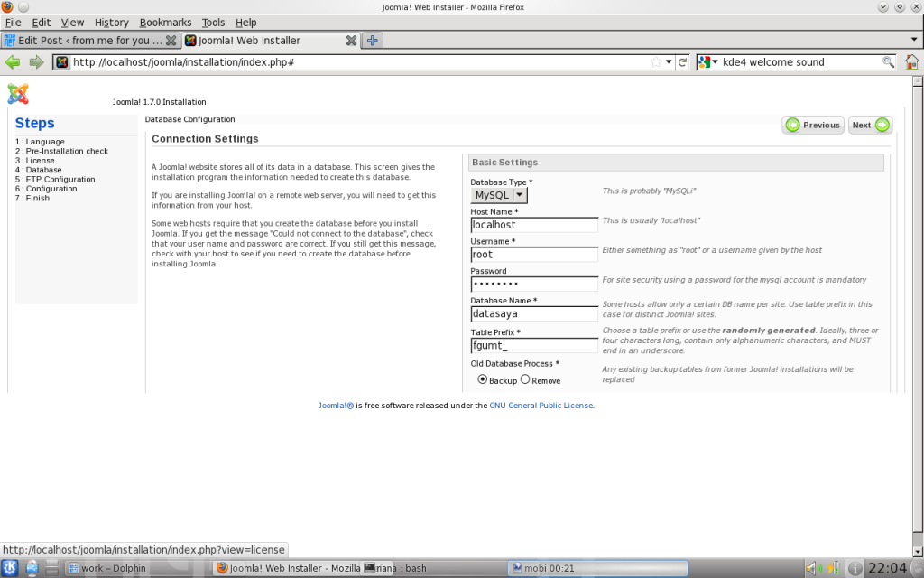Open the Edit menu
The height and width of the screenshot is (578, 924).
41,23
